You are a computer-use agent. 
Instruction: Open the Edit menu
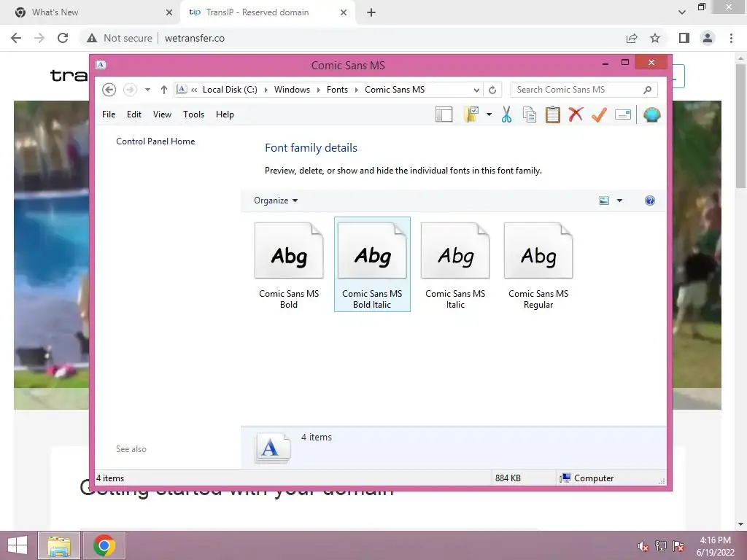[x=134, y=114]
